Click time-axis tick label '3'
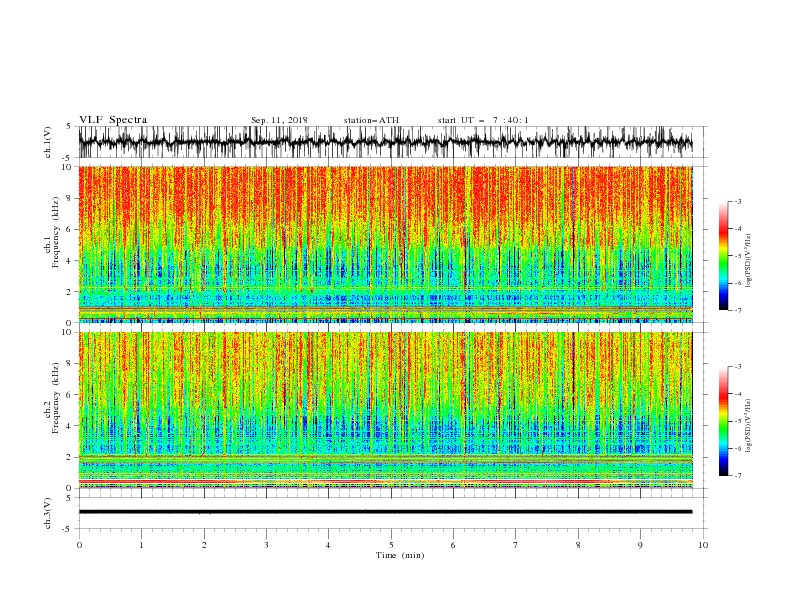 [x=267, y=545]
